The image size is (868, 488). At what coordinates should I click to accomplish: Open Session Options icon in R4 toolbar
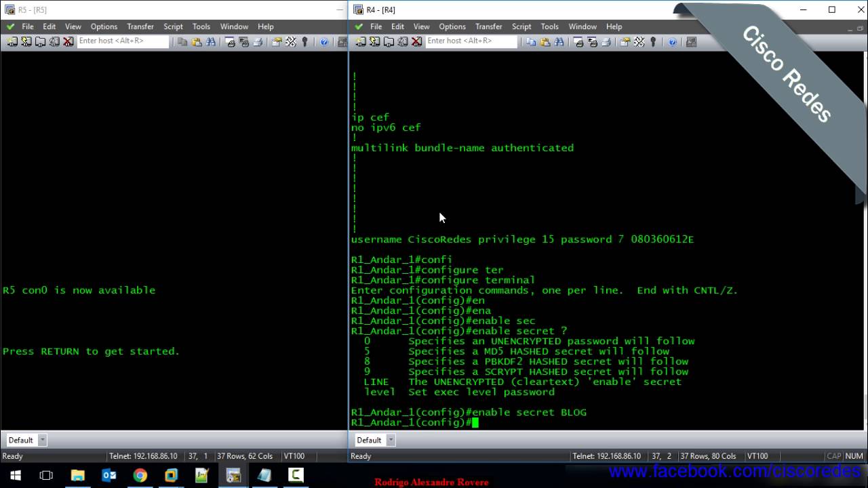625,41
